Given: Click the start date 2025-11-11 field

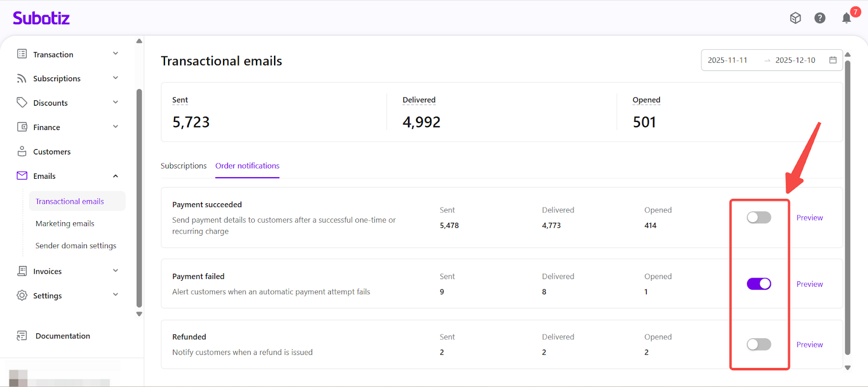Looking at the screenshot, I should (x=727, y=60).
